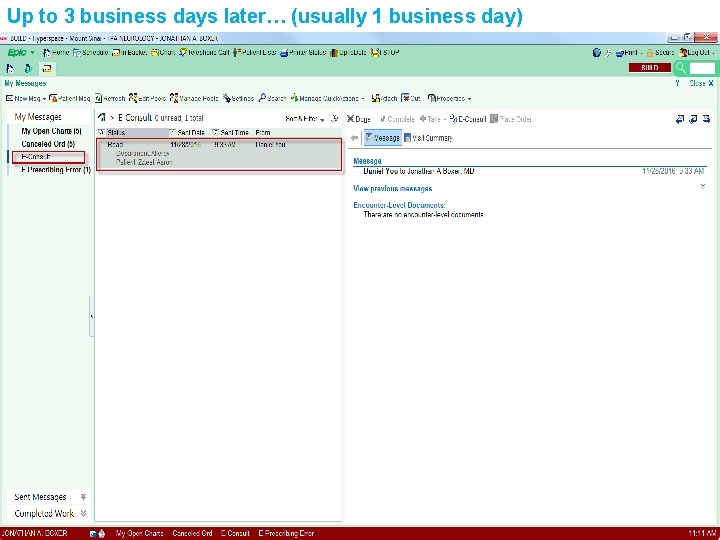Click the E-Consult action button
This screenshot has width=720, height=540.
[x=468, y=119]
